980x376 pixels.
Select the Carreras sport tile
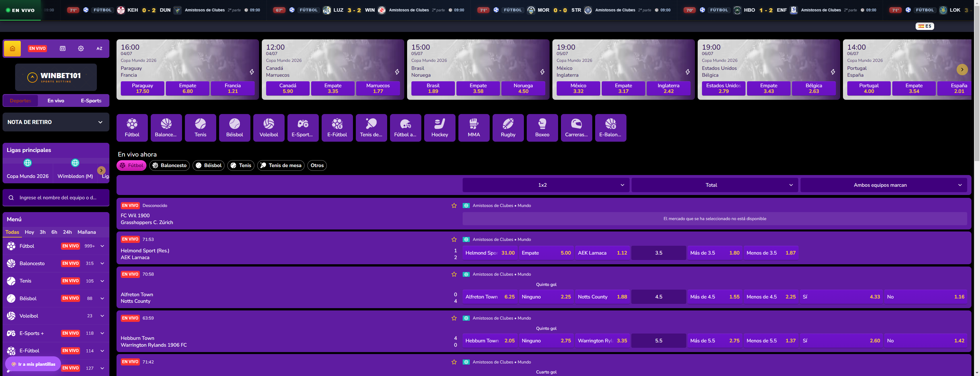click(x=576, y=128)
